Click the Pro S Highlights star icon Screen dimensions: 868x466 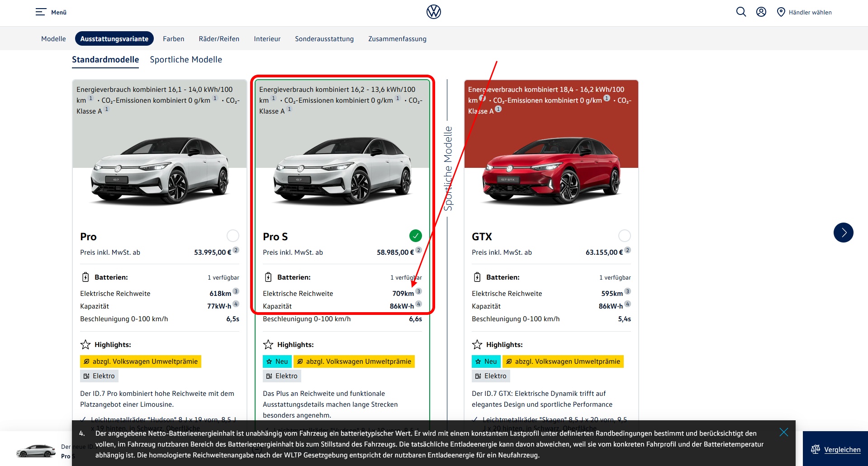[268, 345]
